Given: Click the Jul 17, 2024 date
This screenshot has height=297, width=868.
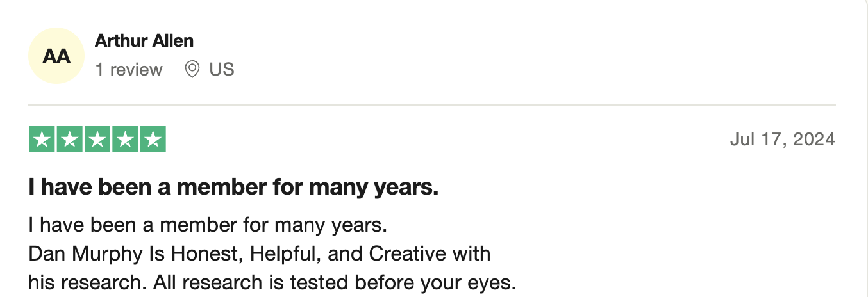Looking at the screenshot, I should point(783,139).
